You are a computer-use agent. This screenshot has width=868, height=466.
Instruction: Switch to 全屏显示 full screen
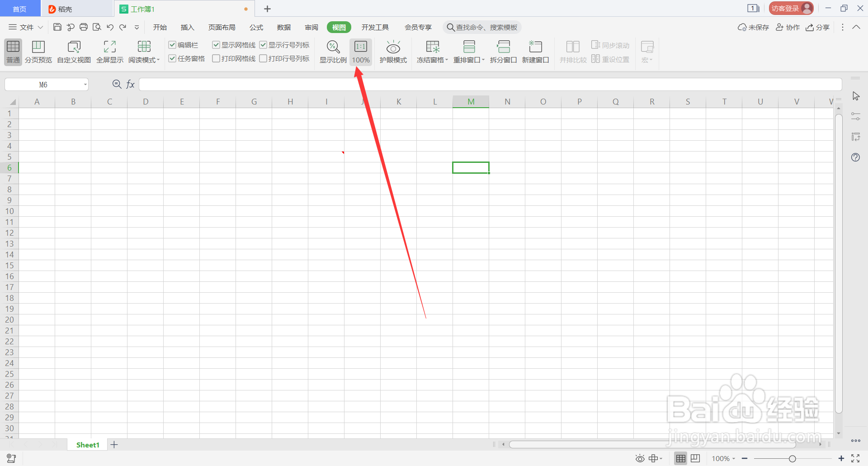110,52
